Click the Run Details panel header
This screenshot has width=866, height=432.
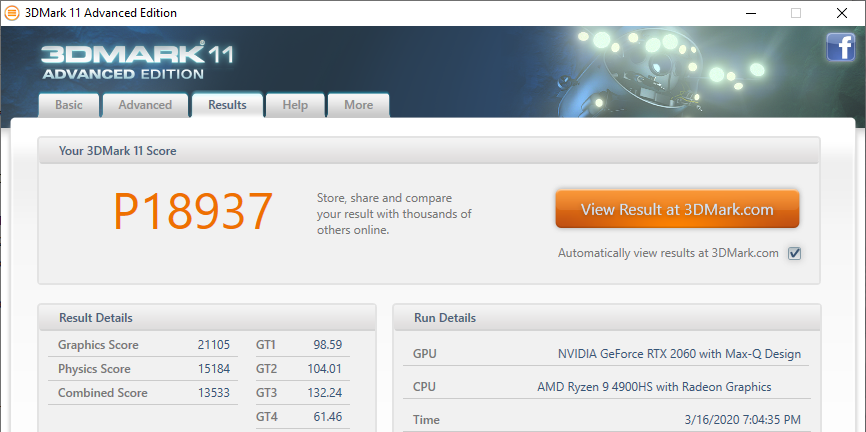tap(606, 318)
